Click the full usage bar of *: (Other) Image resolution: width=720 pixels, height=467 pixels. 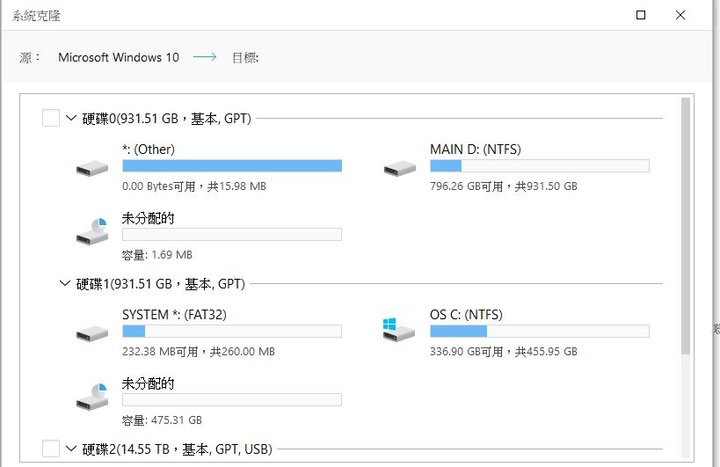(232, 166)
